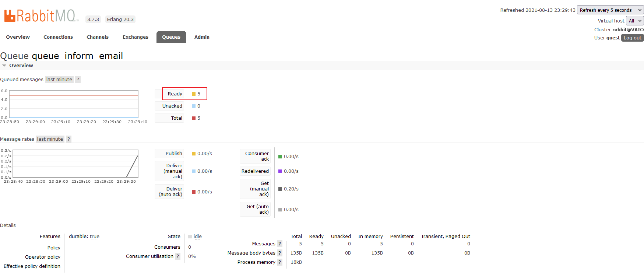Click Deliver (manual ack) blue swatch
The image size is (644, 273).
(x=194, y=171)
